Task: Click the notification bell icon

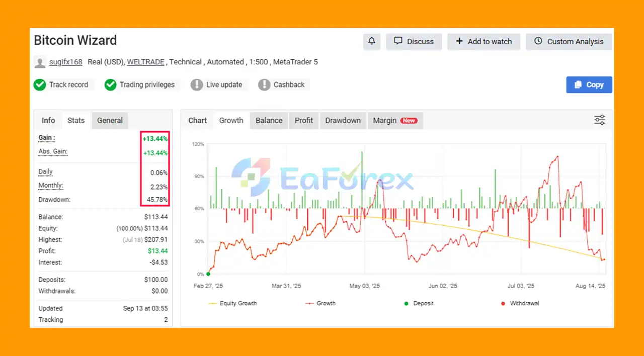Action: (x=372, y=42)
